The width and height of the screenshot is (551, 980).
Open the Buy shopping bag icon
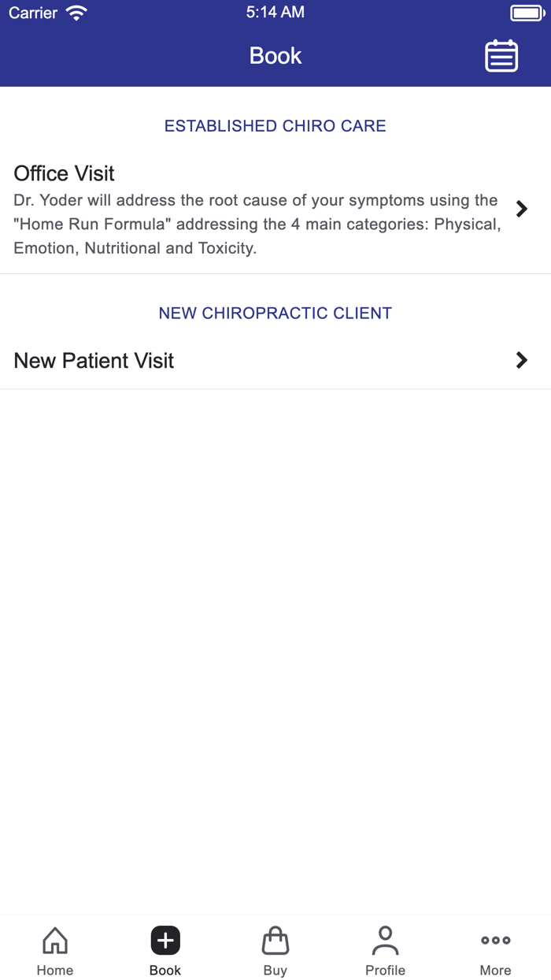coord(275,939)
